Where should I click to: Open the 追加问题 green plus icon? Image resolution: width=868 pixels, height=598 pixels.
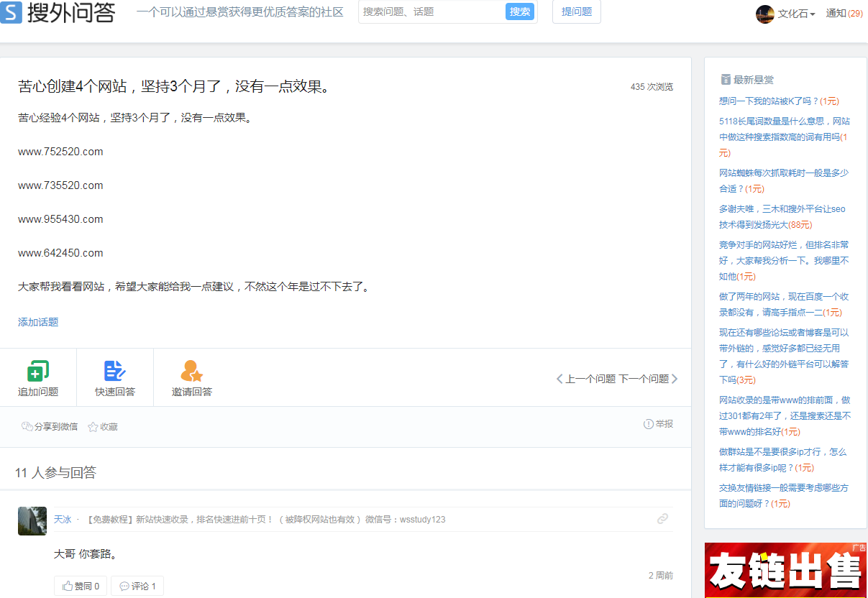(x=38, y=371)
